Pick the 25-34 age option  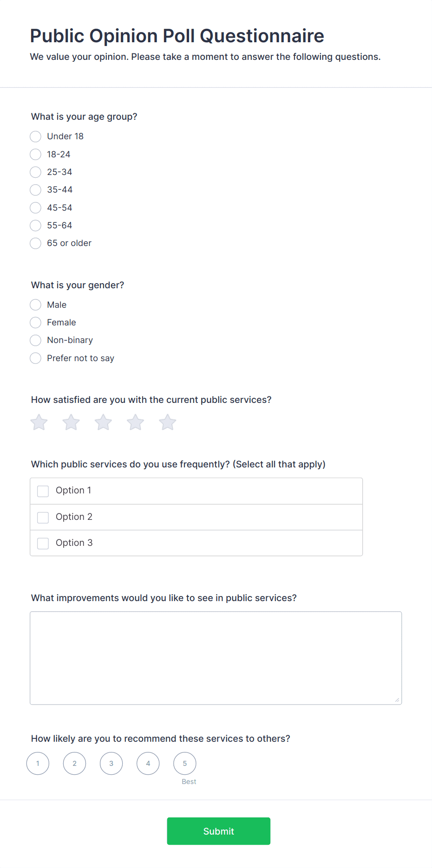[35, 172]
